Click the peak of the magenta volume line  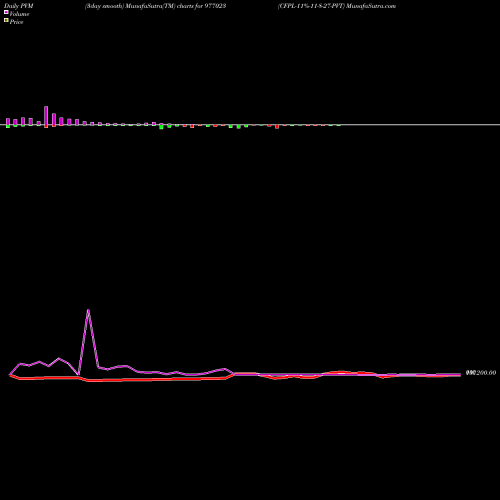pos(88,310)
